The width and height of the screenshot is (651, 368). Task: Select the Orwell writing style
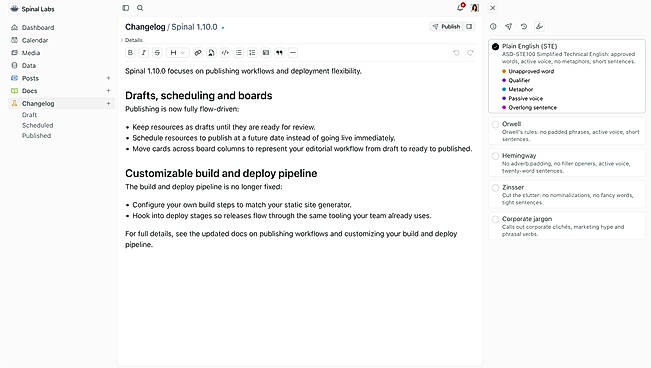[x=567, y=131]
